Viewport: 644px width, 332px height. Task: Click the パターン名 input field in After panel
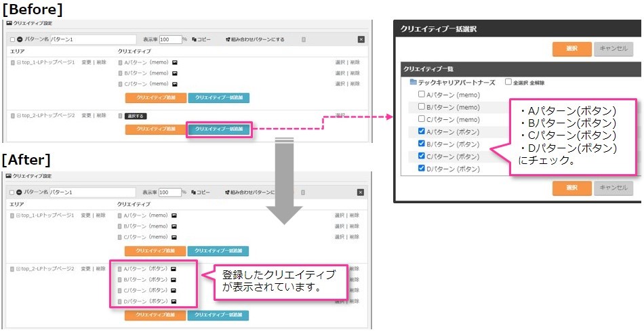click(93, 192)
